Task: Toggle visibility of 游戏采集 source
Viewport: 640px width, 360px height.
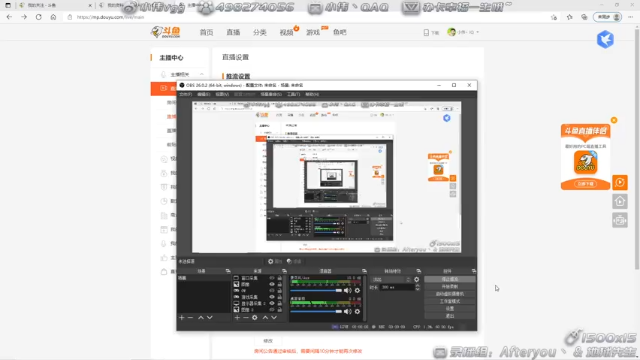Action: (272, 297)
